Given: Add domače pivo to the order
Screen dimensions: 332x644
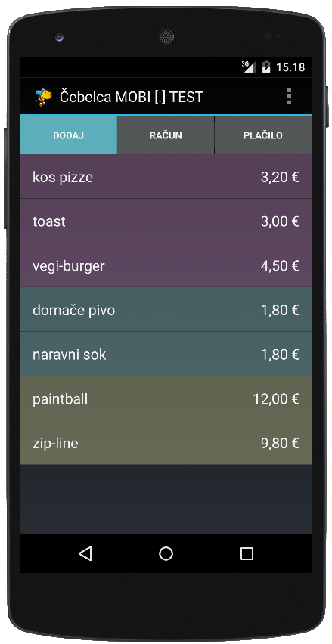Looking at the screenshot, I should (x=166, y=310).
